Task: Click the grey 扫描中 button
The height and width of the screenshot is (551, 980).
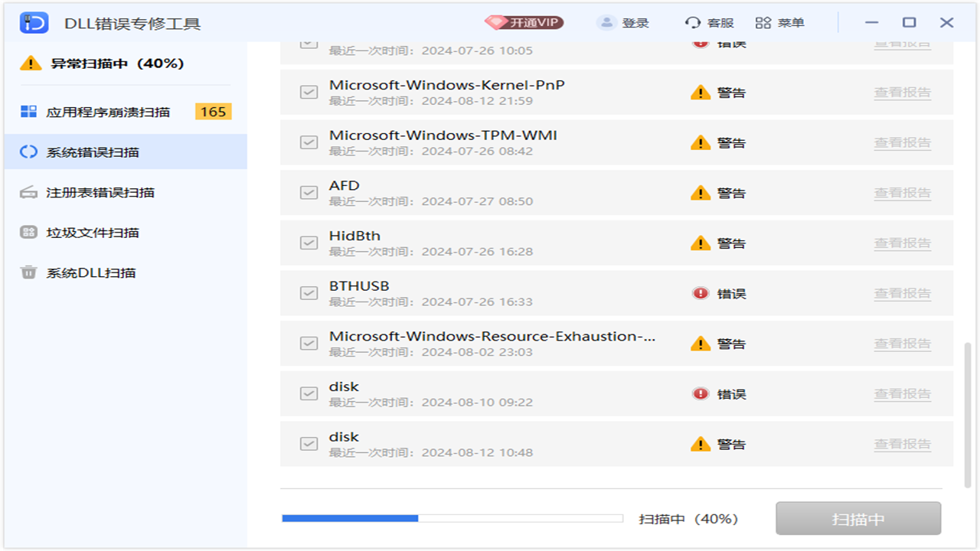Action: [858, 519]
